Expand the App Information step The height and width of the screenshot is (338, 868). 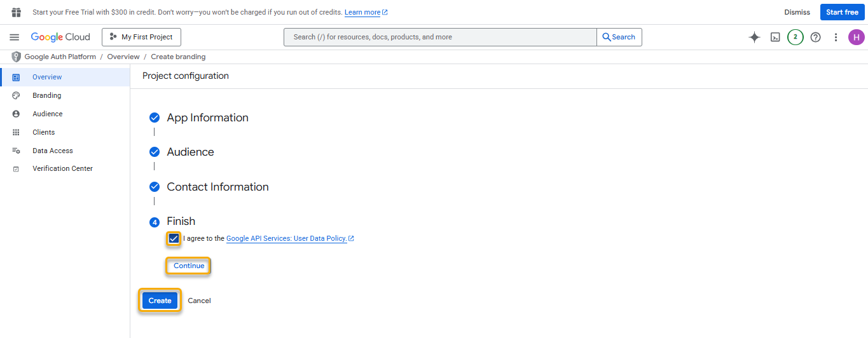[207, 118]
